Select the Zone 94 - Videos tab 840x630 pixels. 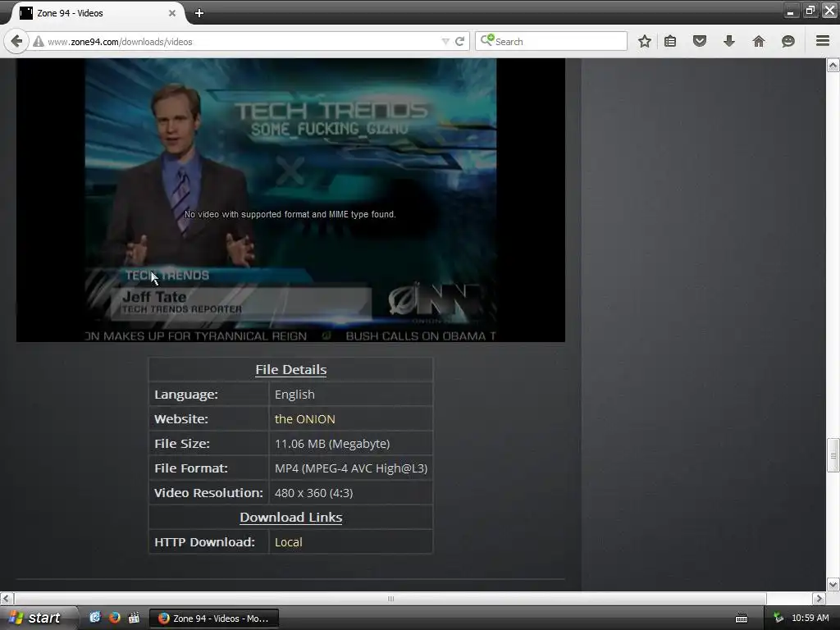98,13
